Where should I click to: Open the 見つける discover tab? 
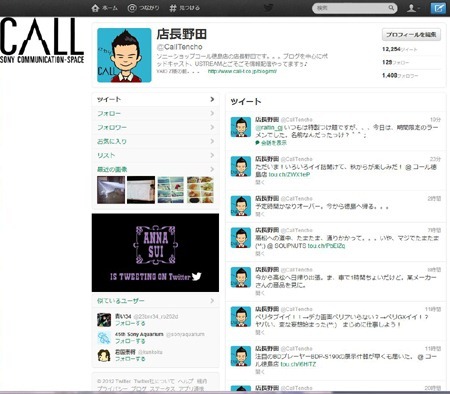click(185, 8)
